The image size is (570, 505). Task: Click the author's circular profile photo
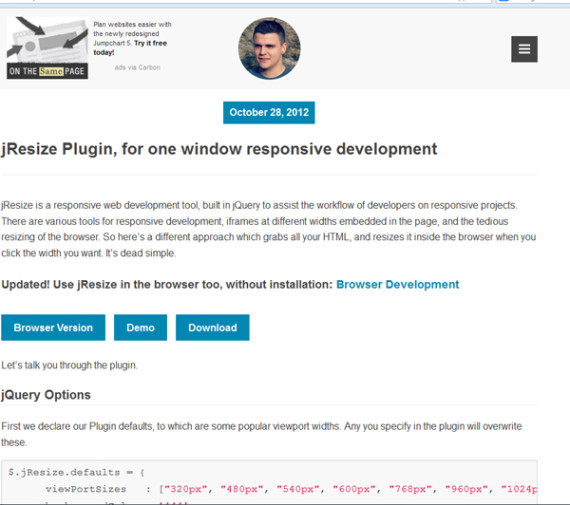pos(269,48)
